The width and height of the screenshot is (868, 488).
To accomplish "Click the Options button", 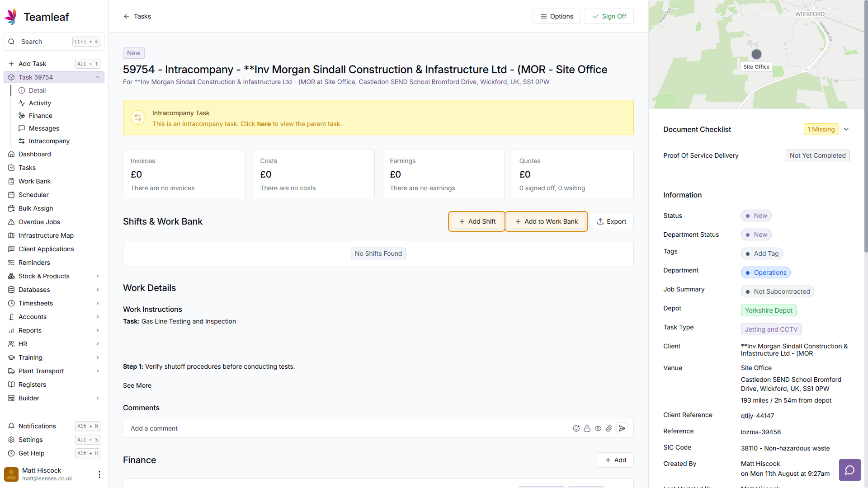I will pos(557,16).
